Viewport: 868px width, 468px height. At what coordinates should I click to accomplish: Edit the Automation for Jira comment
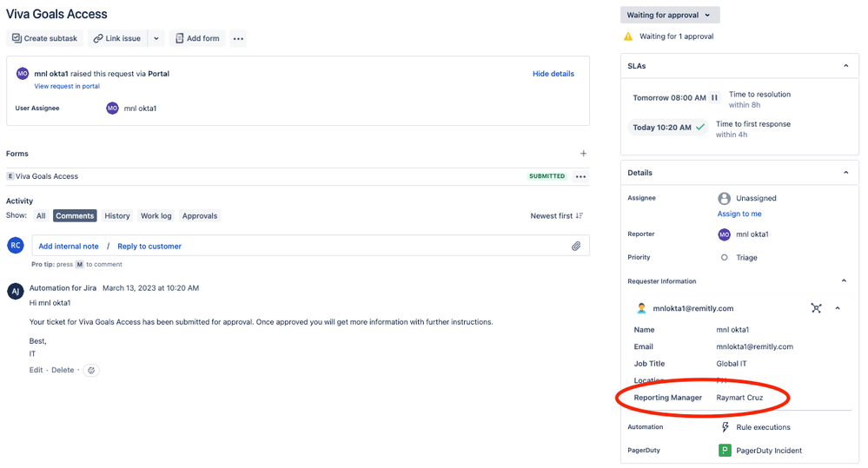point(36,370)
